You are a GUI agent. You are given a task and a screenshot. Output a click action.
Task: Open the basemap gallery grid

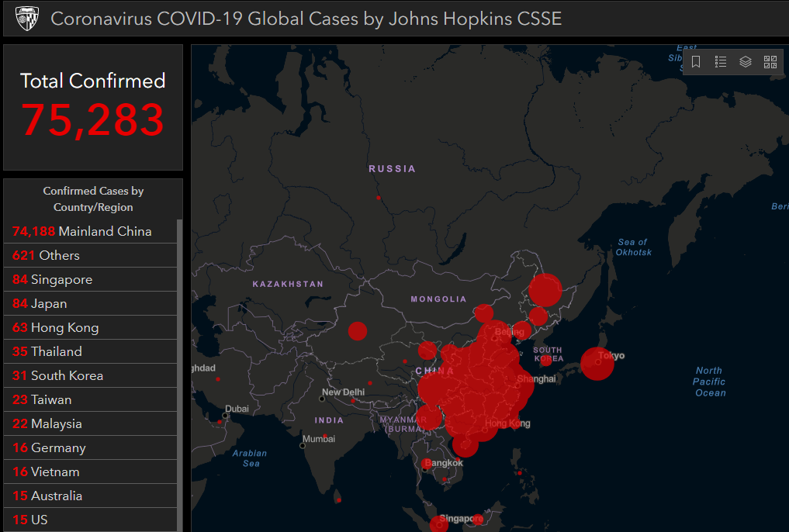tap(770, 62)
